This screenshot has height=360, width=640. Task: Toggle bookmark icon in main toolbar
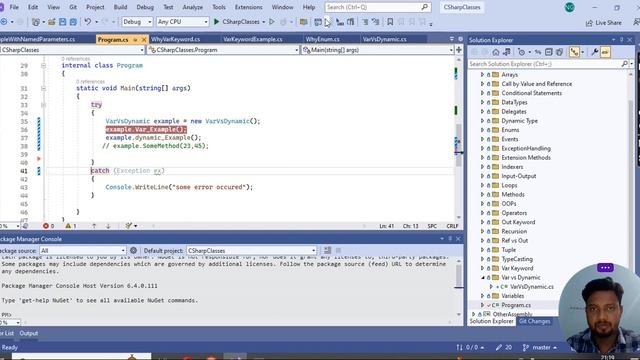pyautogui.click(x=390, y=22)
